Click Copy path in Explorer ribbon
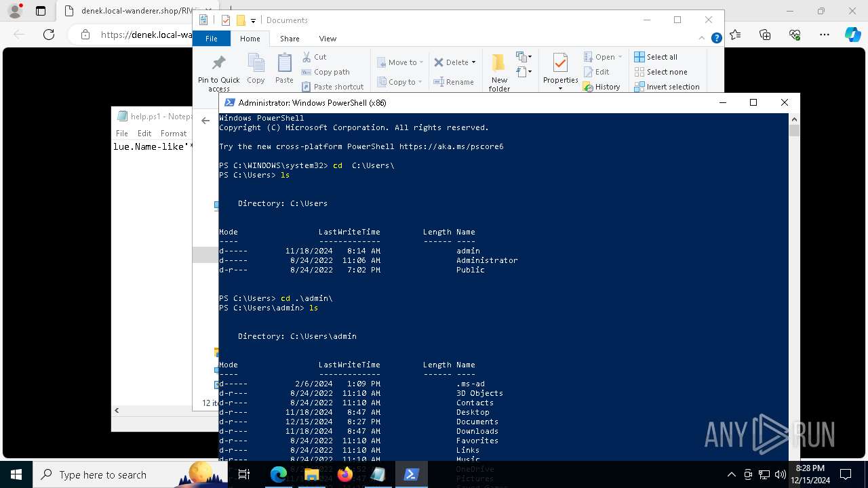This screenshot has height=488, width=868. point(325,72)
